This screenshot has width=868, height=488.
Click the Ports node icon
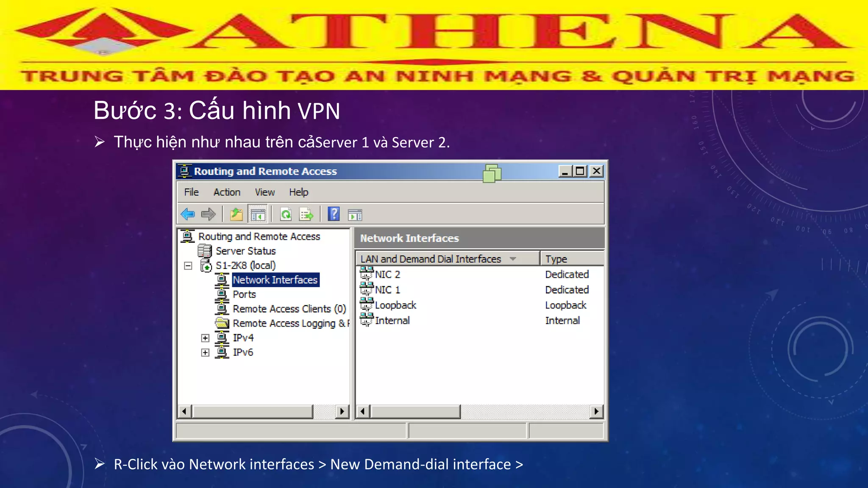pyautogui.click(x=222, y=294)
